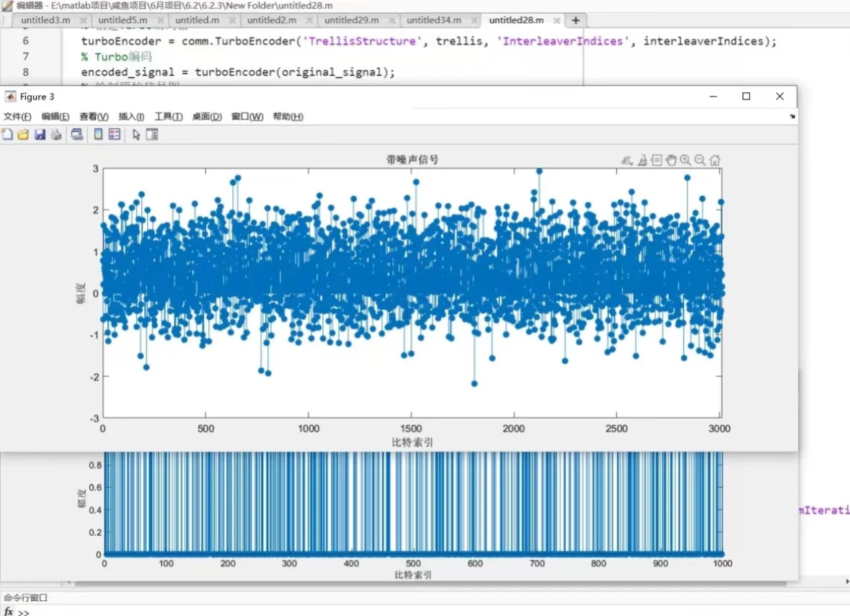Click the y-axis label 幅度 in Figure 3
Screen dimensions: 850x616
click(x=81, y=293)
